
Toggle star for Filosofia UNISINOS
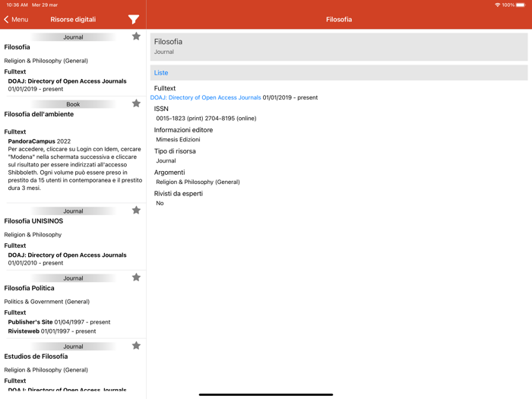coord(136,211)
